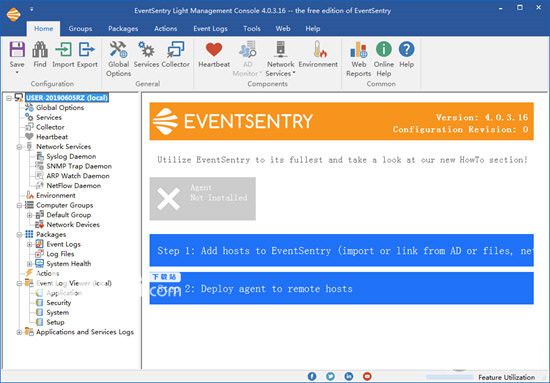
Task: Click the Agent Not Installed tile
Action: click(203, 199)
